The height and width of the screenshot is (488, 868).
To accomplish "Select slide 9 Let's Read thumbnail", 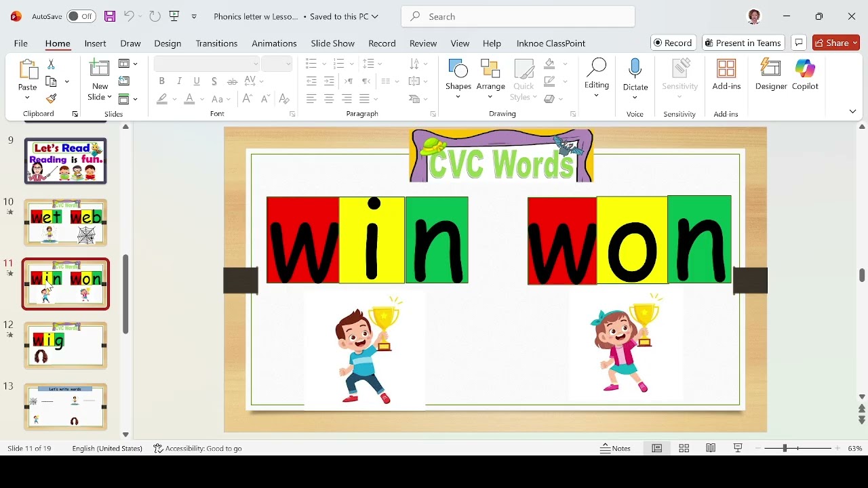I will tap(66, 161).
